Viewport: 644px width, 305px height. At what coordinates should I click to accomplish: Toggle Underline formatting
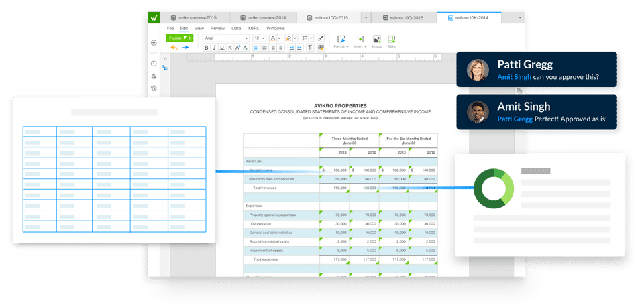click(222, 48)
